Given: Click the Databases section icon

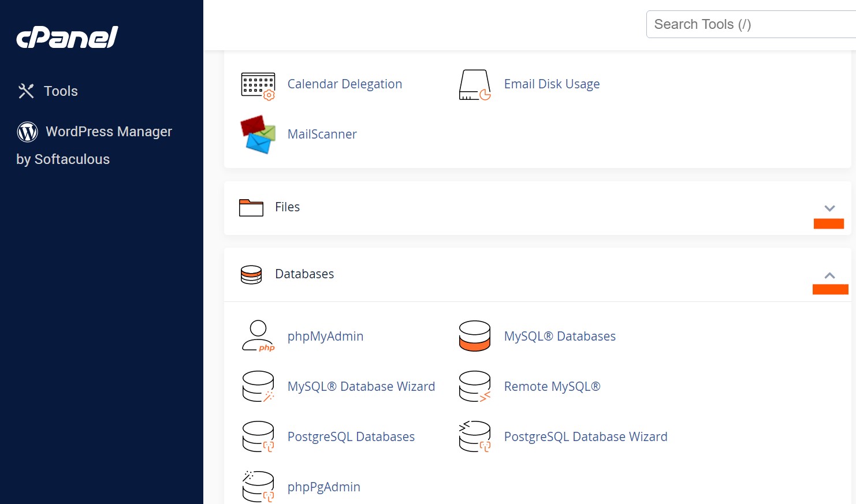Looking at the screenshot, I should pyautogui.click(x=251, y=275).
